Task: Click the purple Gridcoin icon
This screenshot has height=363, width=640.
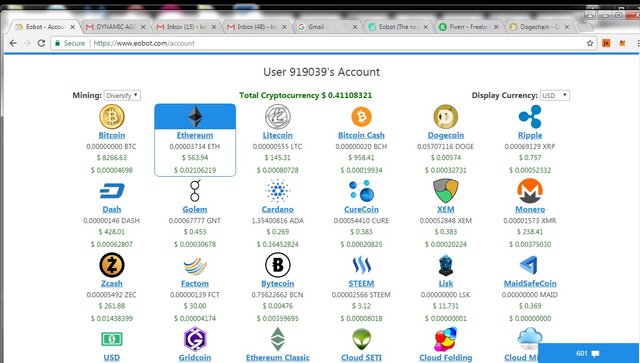Action: (195, 339)
